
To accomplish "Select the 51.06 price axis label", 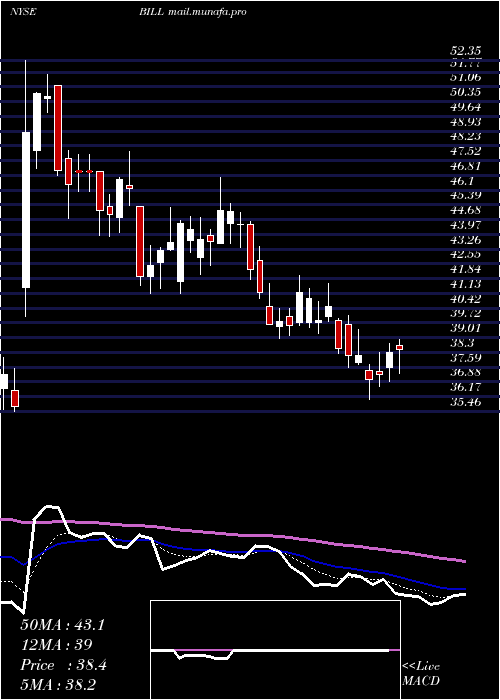I will (x=465, y=77).
